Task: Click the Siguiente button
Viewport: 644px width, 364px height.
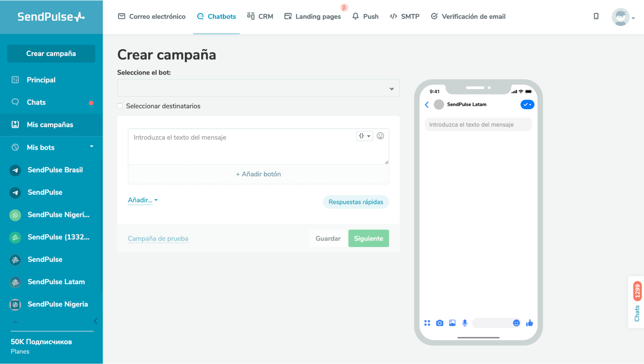Action: [369, 238]
